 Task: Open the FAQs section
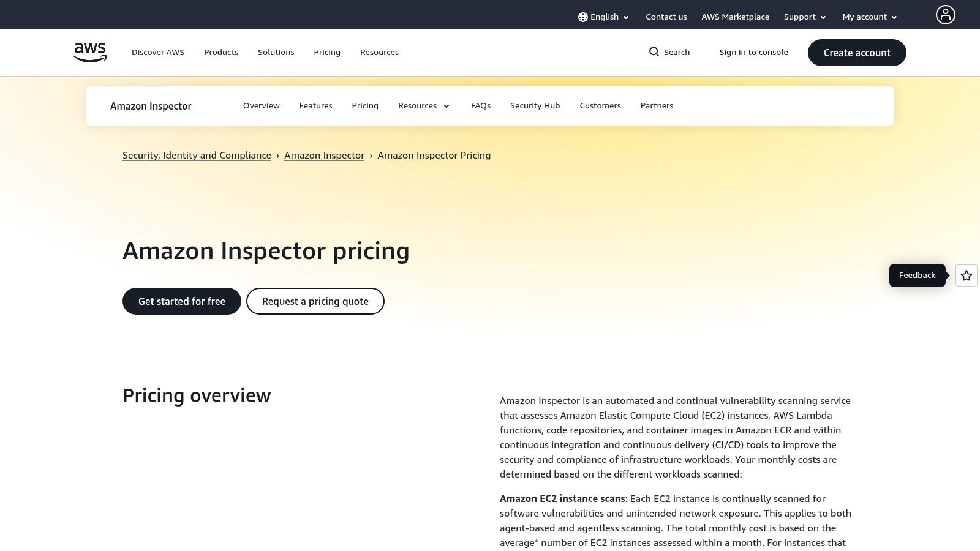tap(480, 105)
